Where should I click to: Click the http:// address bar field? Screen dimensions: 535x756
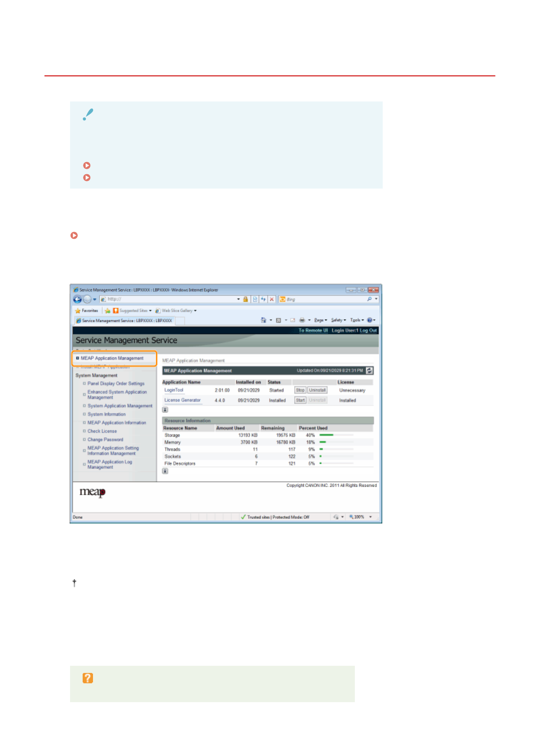[x=171, y=299]
